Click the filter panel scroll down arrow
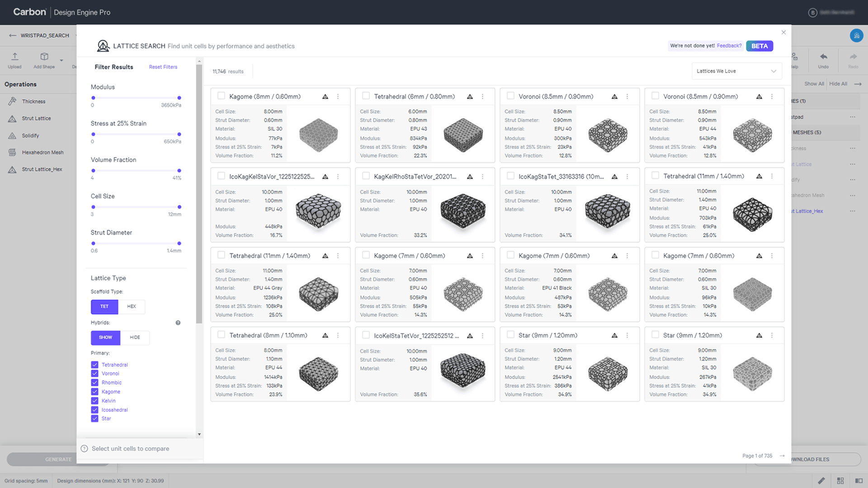The image size is (868, 488). 199,434
